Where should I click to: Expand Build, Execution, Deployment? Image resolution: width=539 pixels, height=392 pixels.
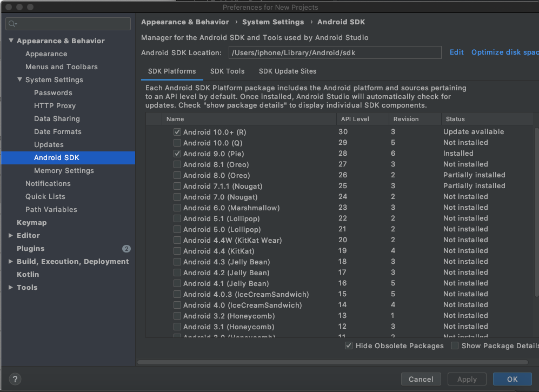[10, 261]
